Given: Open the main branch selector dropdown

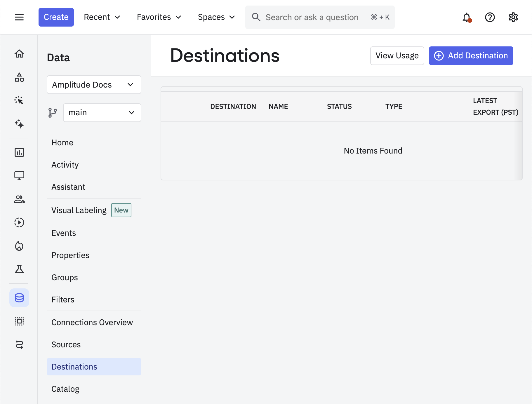Looking at the screenshot, I should (x=102, y=113).
